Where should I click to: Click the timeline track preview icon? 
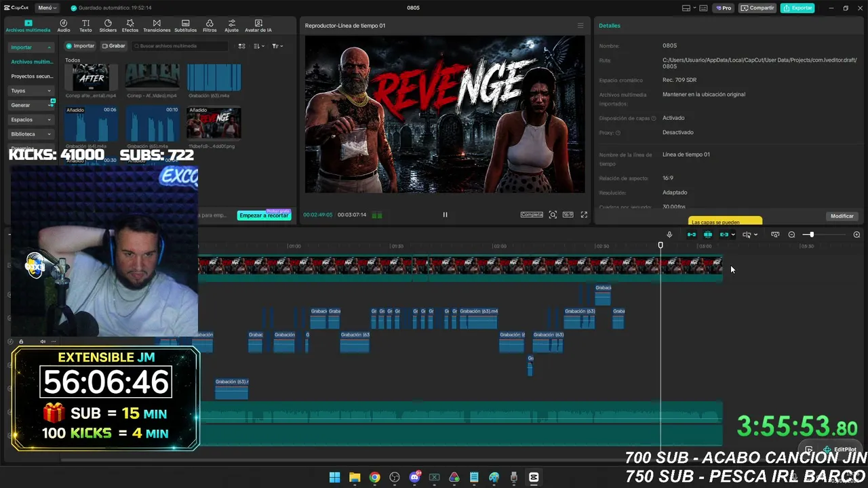point(775,235)
